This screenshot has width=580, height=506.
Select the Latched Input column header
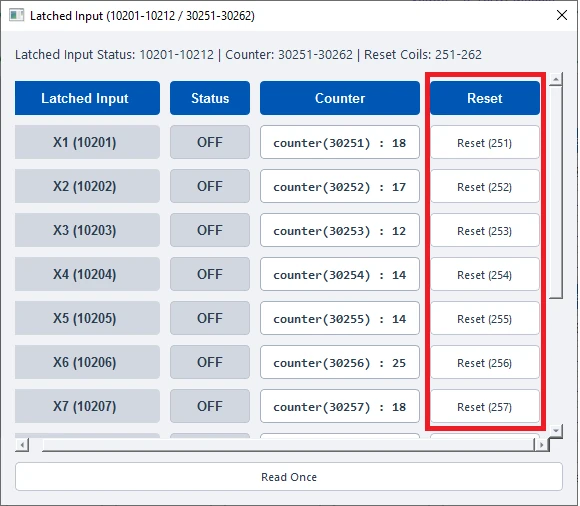click(x=87, y=98)
